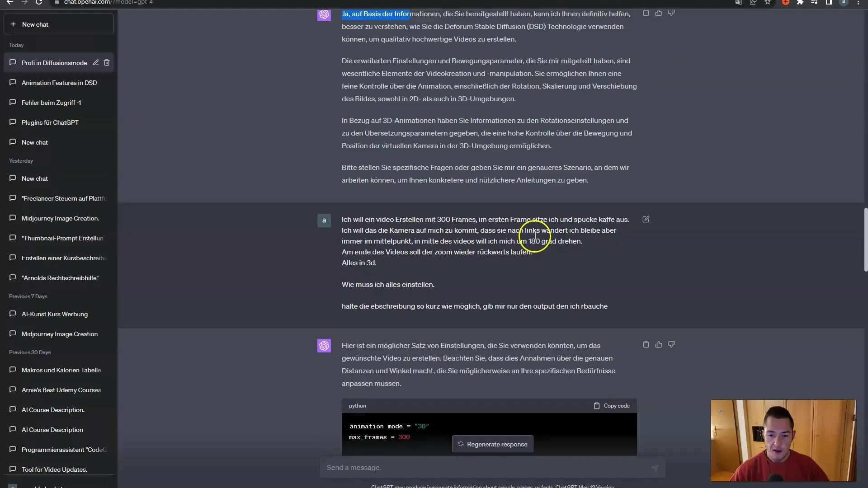Click 'max_frames = 300' code line
The height and width of the screenshot is (488, 868).
379,437
